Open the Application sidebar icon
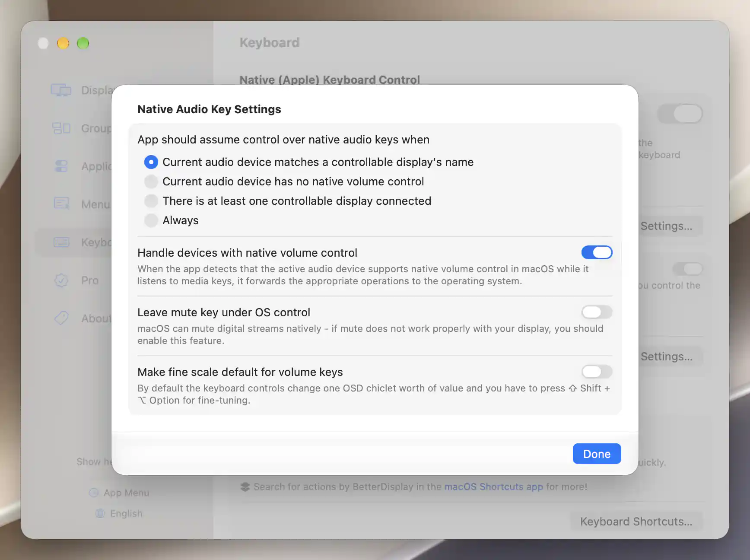The height and width of the screenshot is (560, 750). (61, 166)
